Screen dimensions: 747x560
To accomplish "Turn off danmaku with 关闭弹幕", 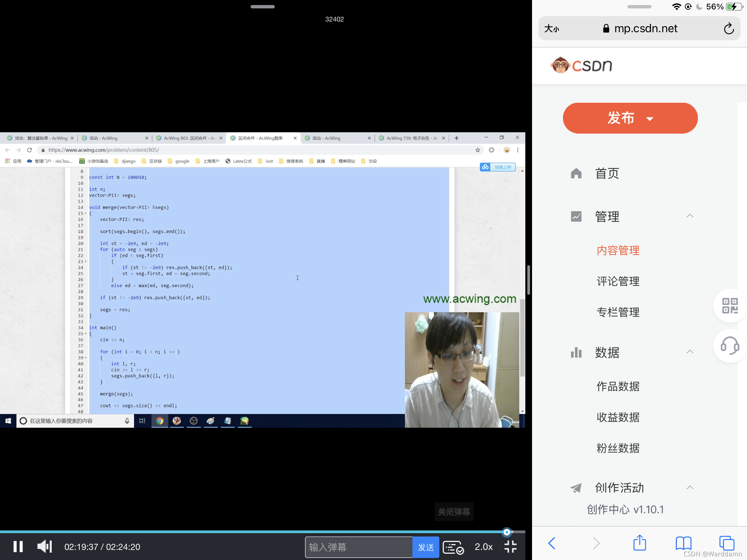I will coord(453,512).
